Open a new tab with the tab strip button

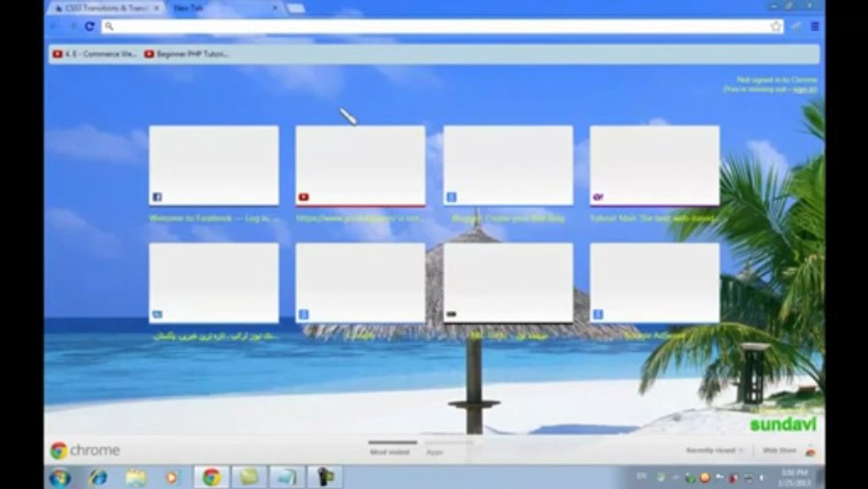click(x=295, y=8)
